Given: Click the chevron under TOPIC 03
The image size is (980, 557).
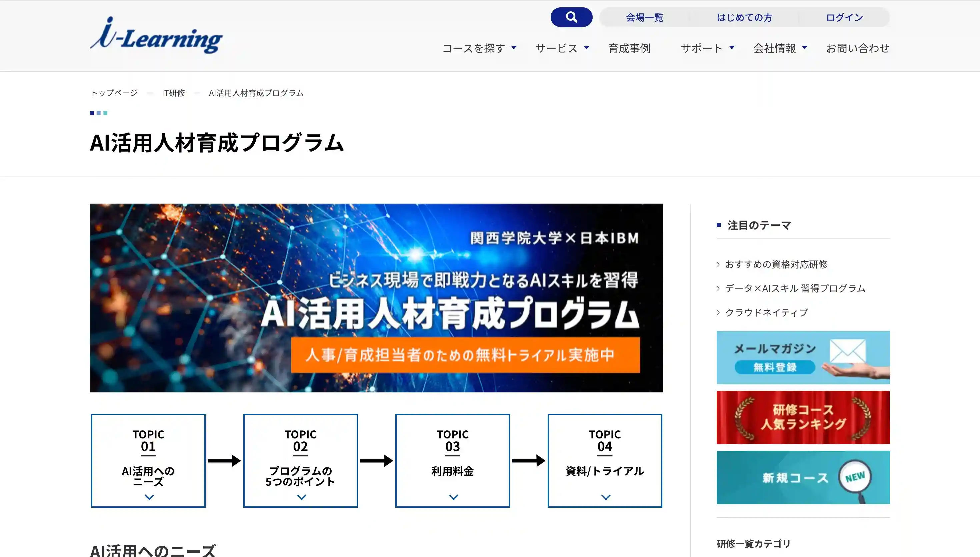Looking at the screenshot, I should [x=453, y=497].
